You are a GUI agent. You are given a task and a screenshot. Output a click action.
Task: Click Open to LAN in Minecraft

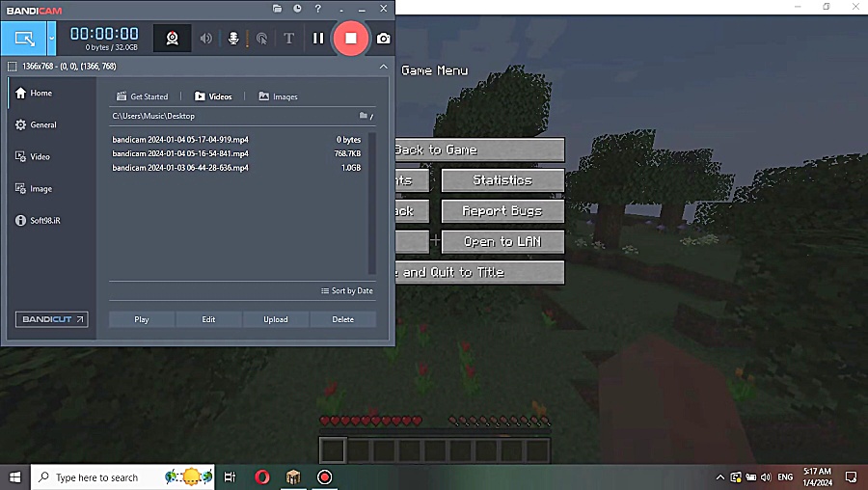point(502,242)
